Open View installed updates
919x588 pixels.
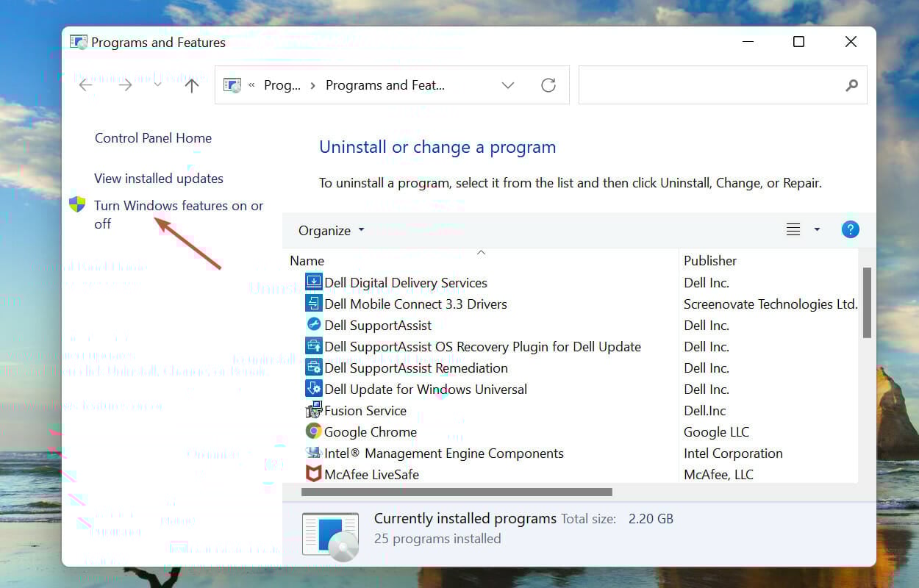pos(159,179)
